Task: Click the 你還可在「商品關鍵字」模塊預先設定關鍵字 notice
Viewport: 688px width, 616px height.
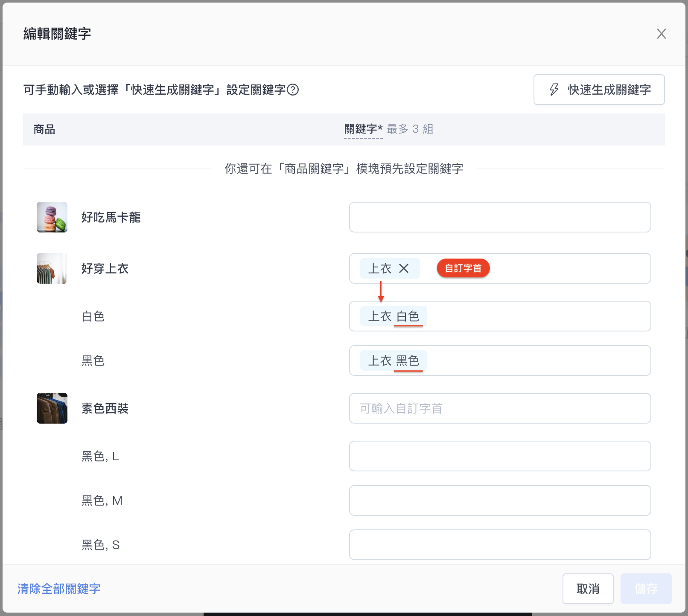Action: pos(344,169)
